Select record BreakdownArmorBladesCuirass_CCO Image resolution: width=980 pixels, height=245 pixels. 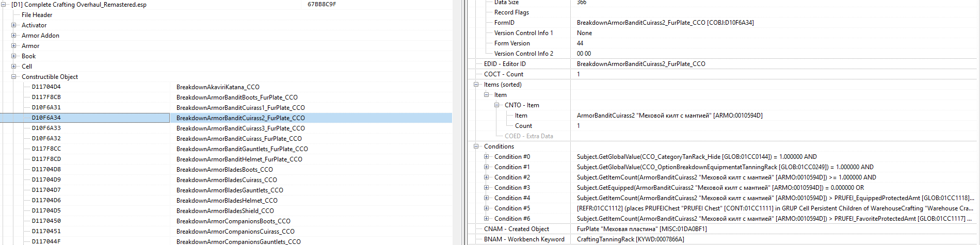coord(227,180)
